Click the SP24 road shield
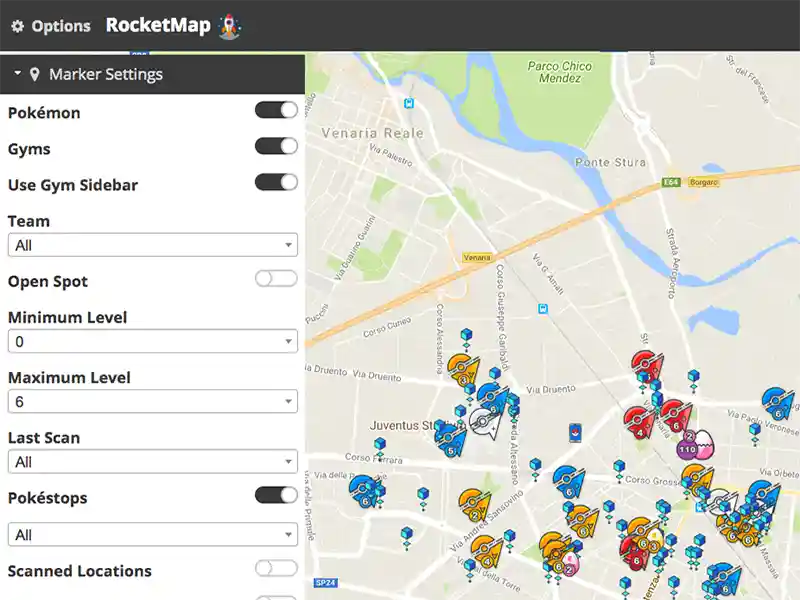 click(325, 583)
